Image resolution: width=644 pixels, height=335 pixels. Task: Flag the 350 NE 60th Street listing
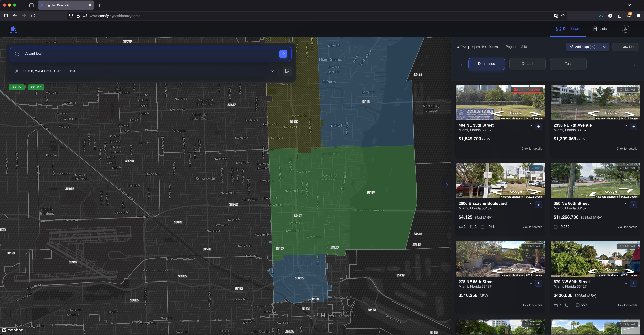pyautogui.click(x=626, y=205)
